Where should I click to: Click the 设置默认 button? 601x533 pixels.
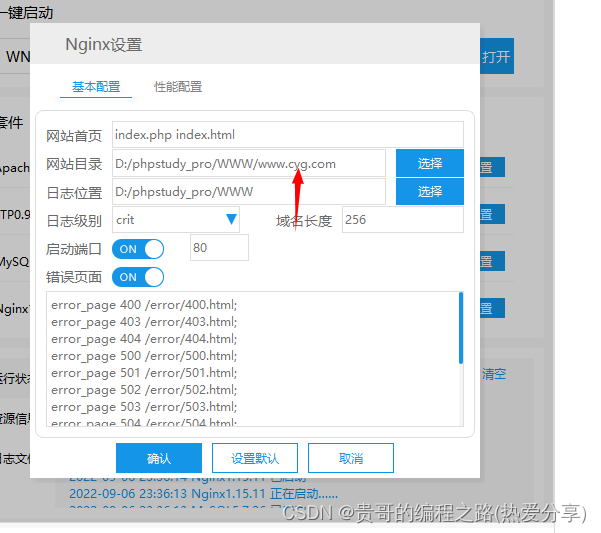(x=255, y=458)
